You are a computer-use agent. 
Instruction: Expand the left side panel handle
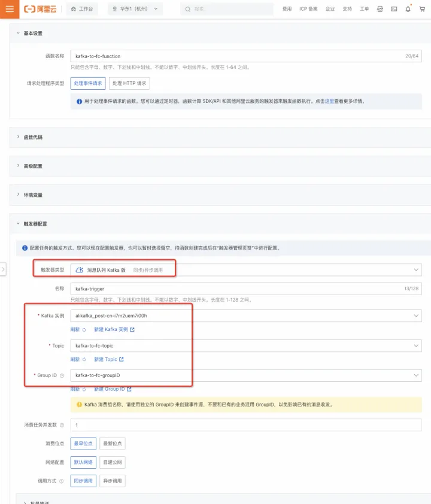point(3,269)
